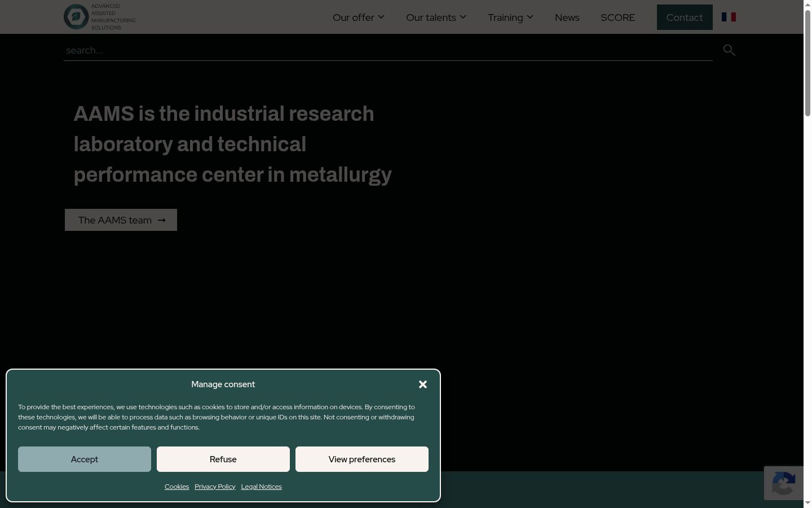Click the 'Manage consent' dialog title
This screenshot has width=812, height=508.
[x=223, y=384]
